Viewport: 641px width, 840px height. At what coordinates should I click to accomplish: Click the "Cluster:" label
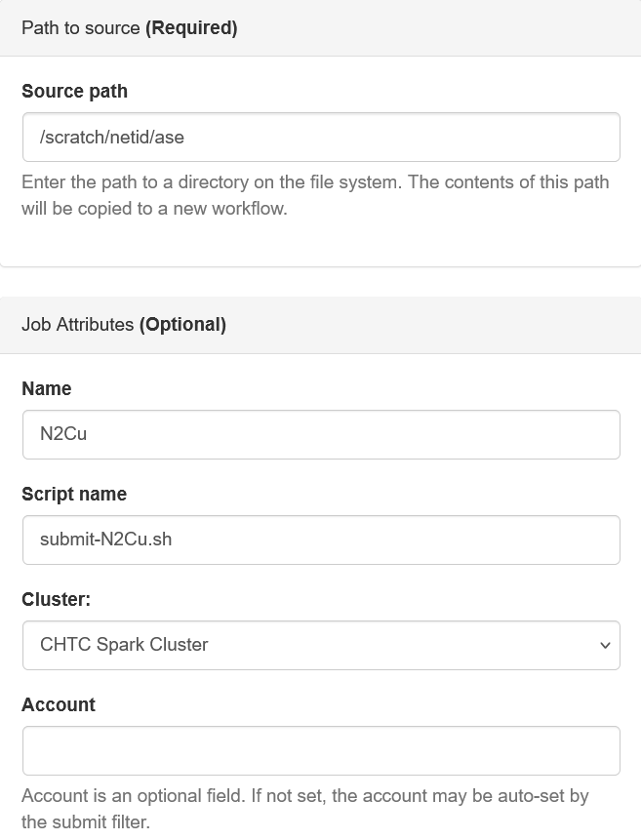pos(56,599)
